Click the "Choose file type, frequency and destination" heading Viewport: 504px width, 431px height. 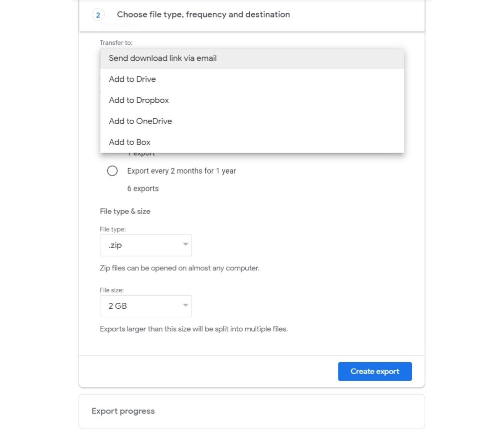(x=203, y=14)
